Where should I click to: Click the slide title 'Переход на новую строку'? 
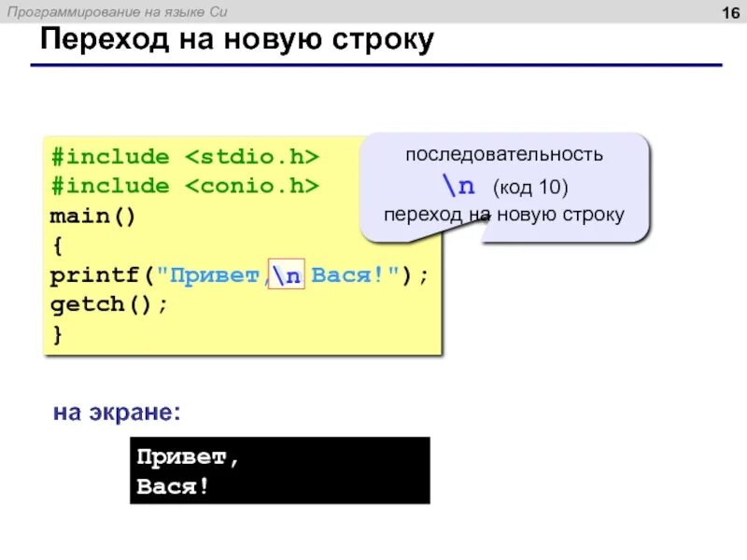pyautogui.click(x=237, y=40)
